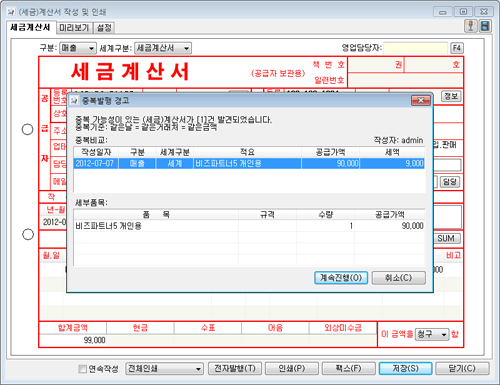
Task: Click the 적요 column header
Action: click(247, 152)
